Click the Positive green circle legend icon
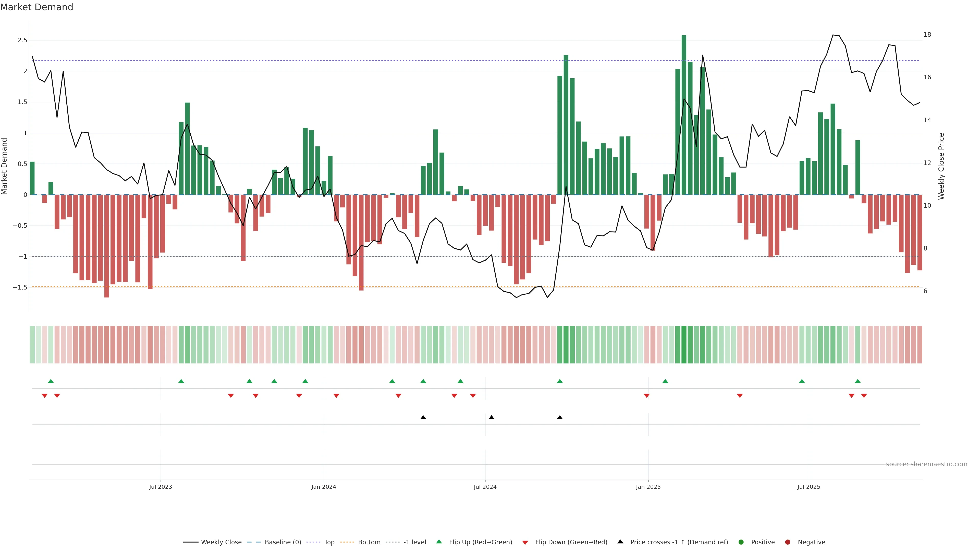Viewport: 980px width, 551px height. click(x=741, y=542)
